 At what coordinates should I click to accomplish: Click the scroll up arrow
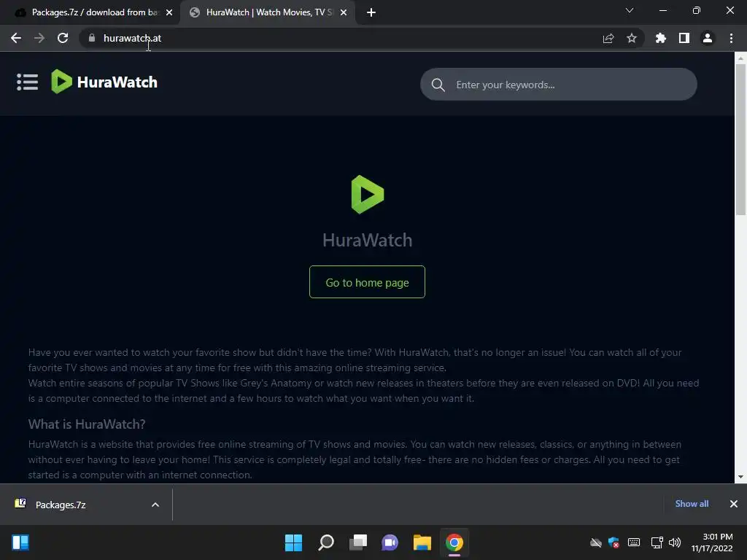coord(740,58)
